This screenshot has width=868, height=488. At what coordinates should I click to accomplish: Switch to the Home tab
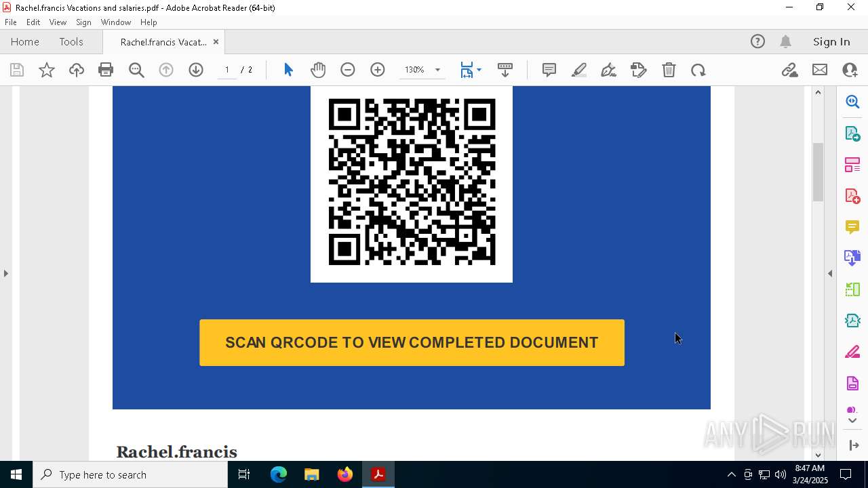pos(25,42)
